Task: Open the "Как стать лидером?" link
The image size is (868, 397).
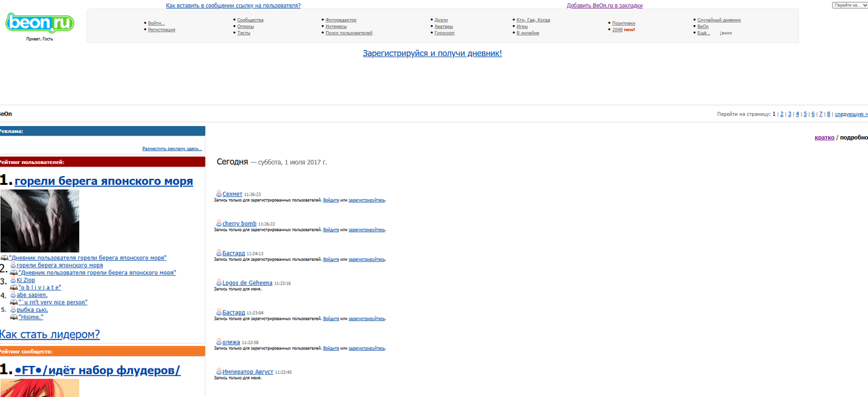Action: 50,334
